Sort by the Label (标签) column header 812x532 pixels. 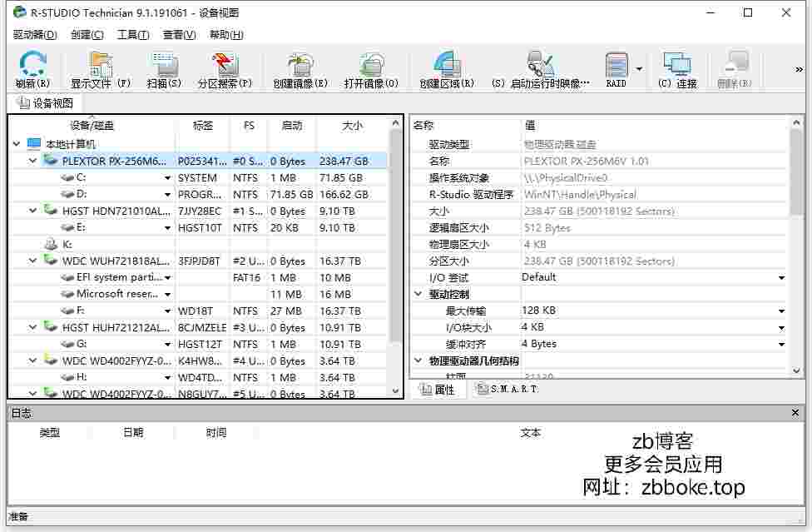point(202,126)
